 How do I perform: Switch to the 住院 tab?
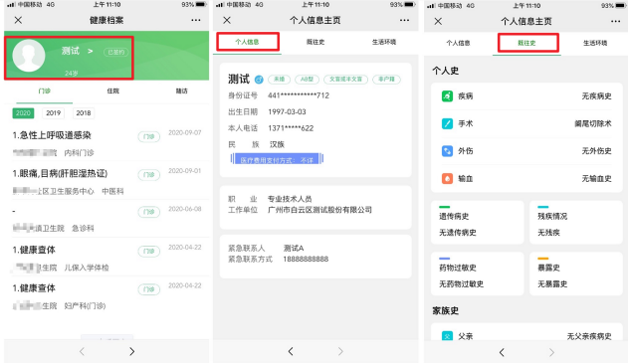112,91
